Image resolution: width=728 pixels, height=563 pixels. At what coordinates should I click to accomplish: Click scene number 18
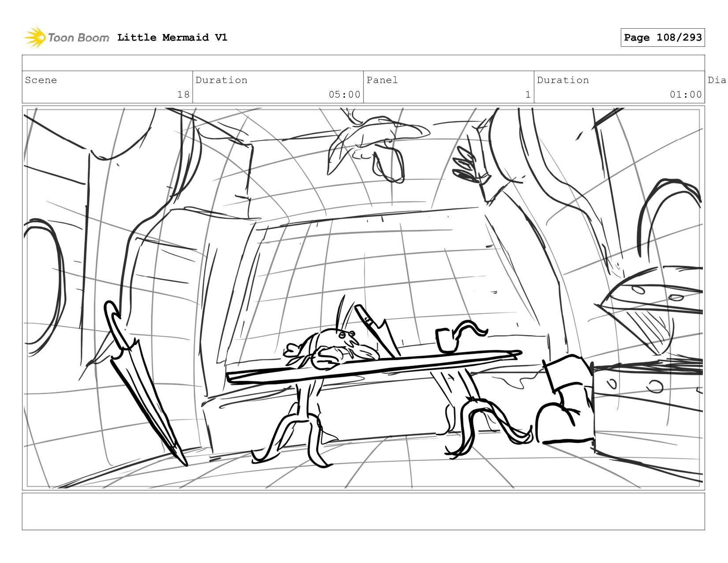[183, 94]
